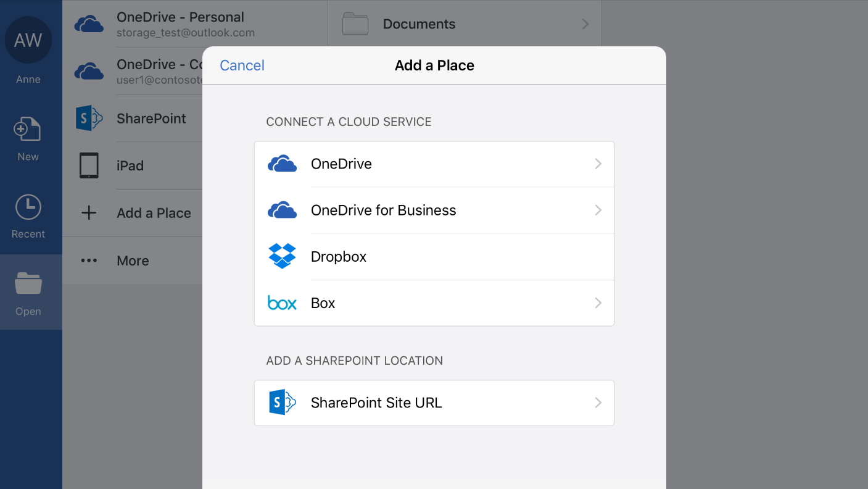Choose the storage_test@outlook.com account entry
This screenshot has width=868, height=489.
coord(185,34)
